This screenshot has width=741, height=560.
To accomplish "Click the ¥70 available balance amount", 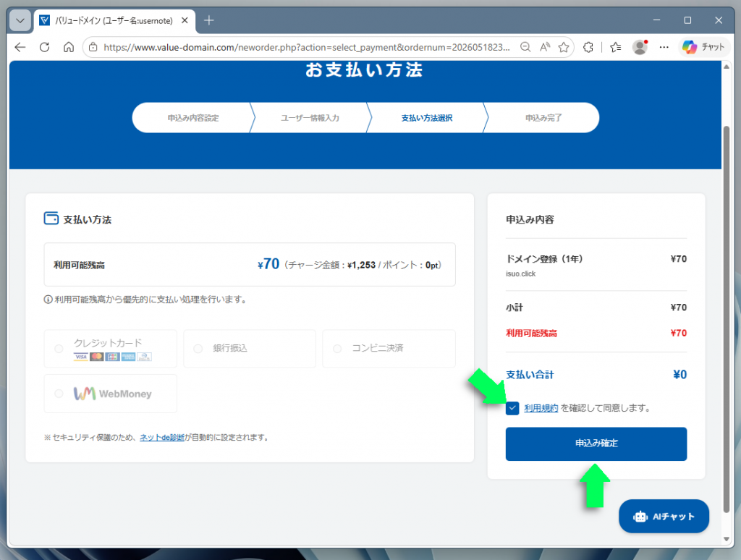I will (268, 263).
